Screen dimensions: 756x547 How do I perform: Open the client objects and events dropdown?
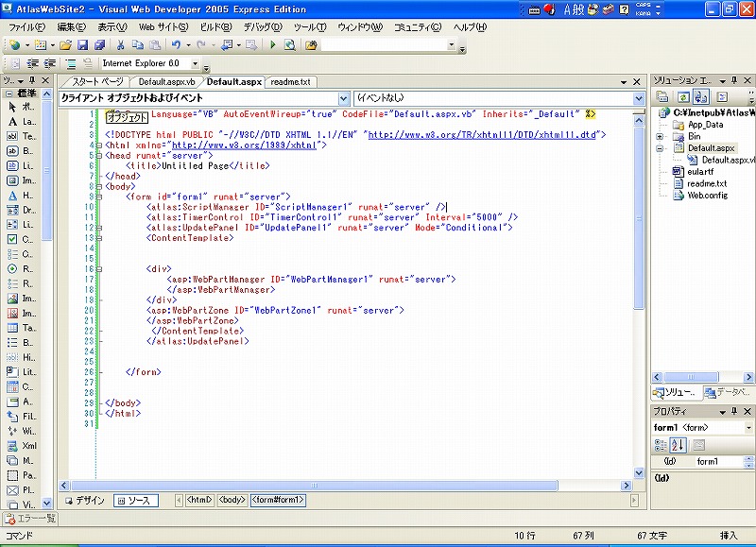pyautogui.click(x=343, y=99)
